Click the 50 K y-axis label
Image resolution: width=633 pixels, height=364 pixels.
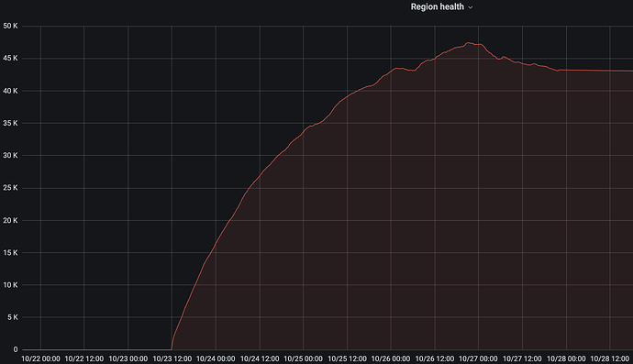click(10, 26)
